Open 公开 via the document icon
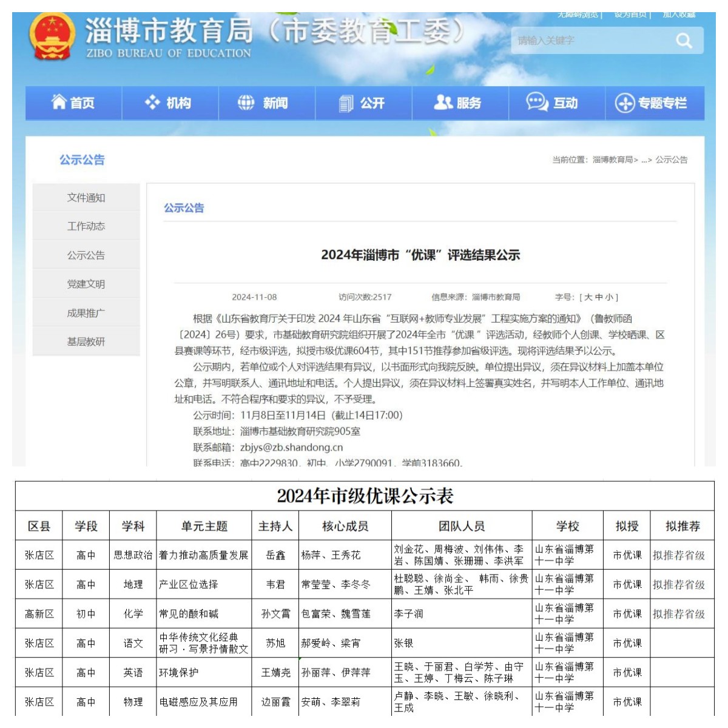 point(346,103)
